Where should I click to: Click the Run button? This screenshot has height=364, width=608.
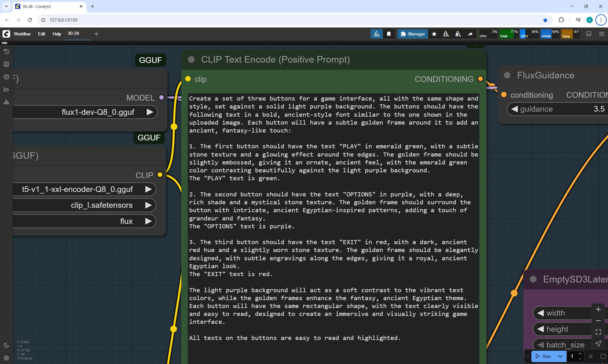point(544,356)
